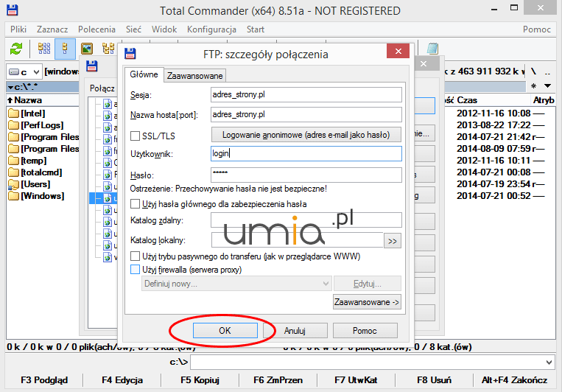
Task: Click F6 ZmPrzen function button
Action: (278, 380)
